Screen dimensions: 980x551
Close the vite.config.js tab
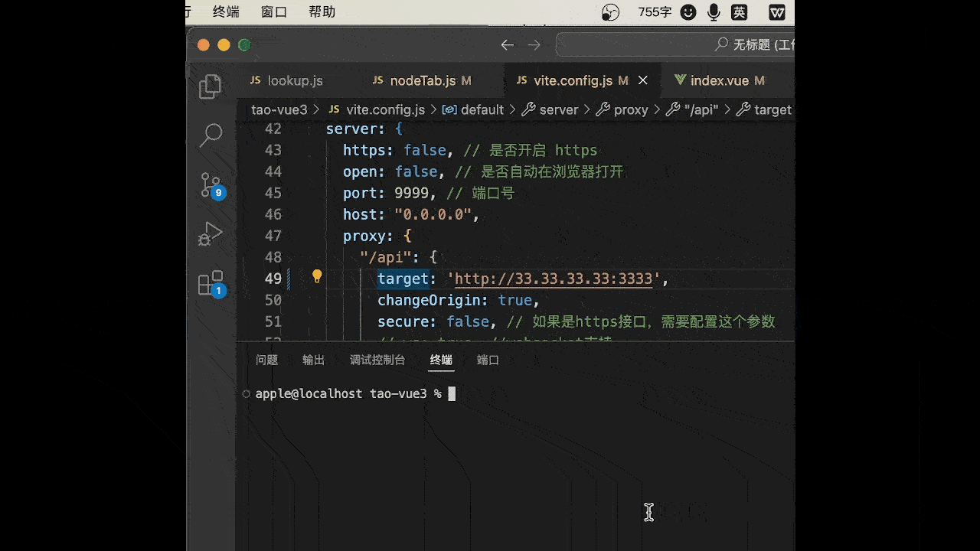click(x=643, y=80)
